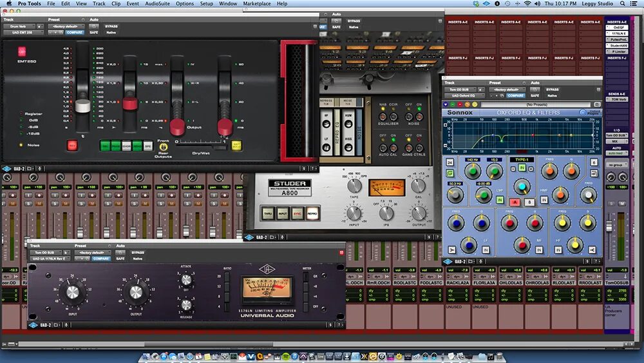The height and width of the screenshot is (363, 644).
Task: Click the REPRO button on Studer A800
Action: click(x=312, y=213)
